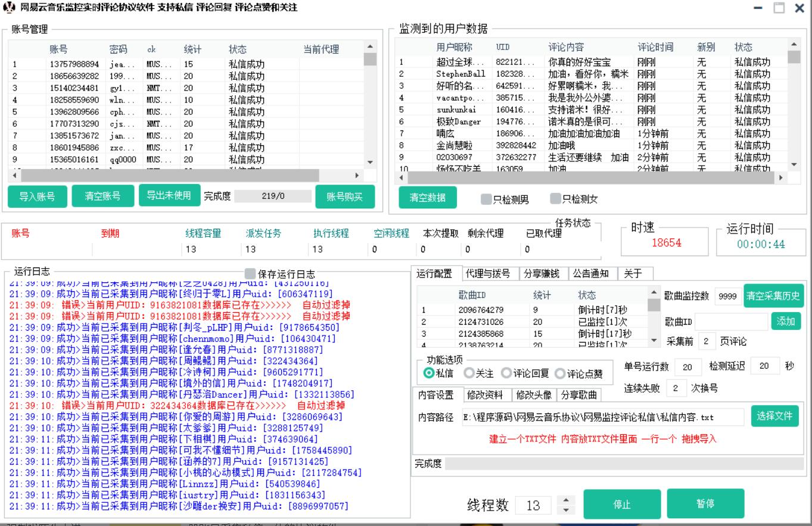Image resolution: width=812 pixels, height=526 pixels.
Task: Switch to the 代理与拨号 tab
Action: [487, 273]
